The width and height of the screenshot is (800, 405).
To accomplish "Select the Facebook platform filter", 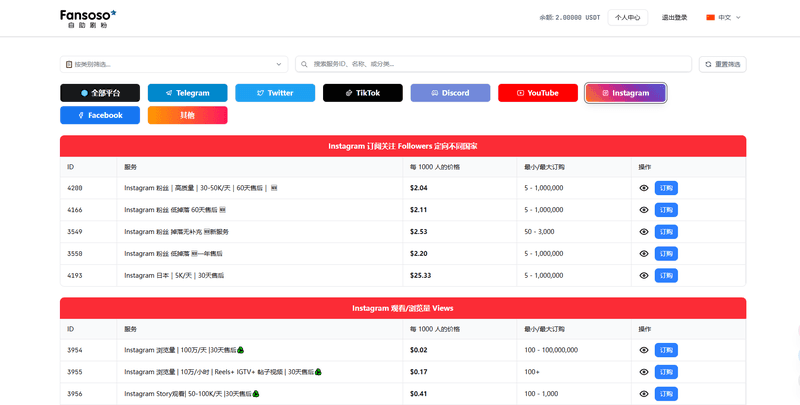I will click(100, 115).
